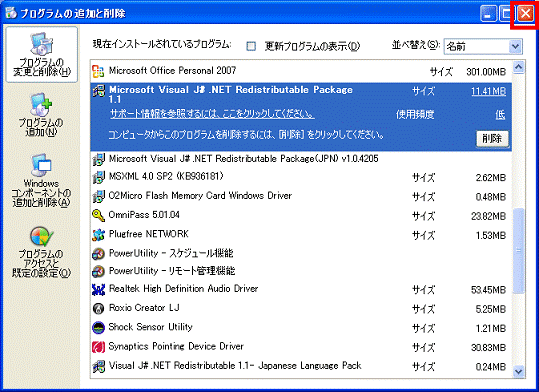Open Windows Components add/remove icon
The width and height of the screenshot is (539, 392).
(x=41, y=165)
